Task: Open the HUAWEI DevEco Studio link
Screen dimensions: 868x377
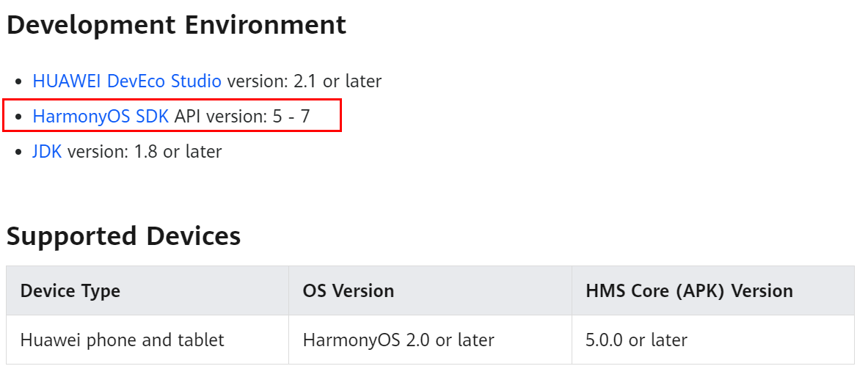Action: pos(126,81)
